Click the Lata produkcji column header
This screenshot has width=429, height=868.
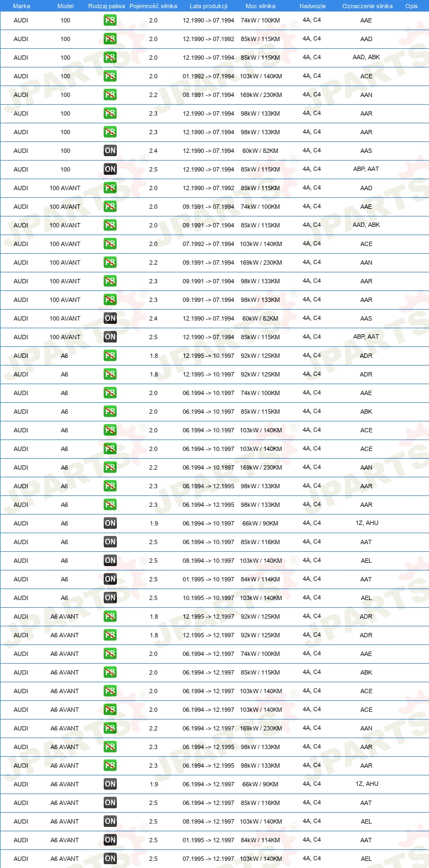point(208,6)
